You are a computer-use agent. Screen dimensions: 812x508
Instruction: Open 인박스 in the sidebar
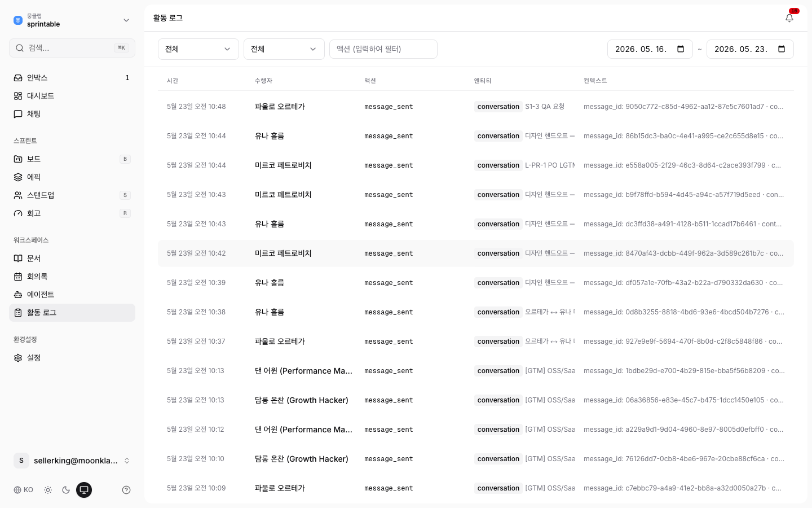72,78
